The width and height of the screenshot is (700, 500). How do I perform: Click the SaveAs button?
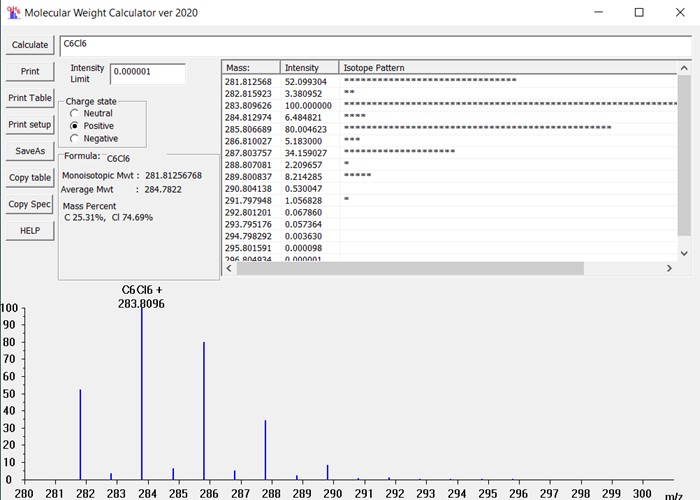[x=30, y=151]
